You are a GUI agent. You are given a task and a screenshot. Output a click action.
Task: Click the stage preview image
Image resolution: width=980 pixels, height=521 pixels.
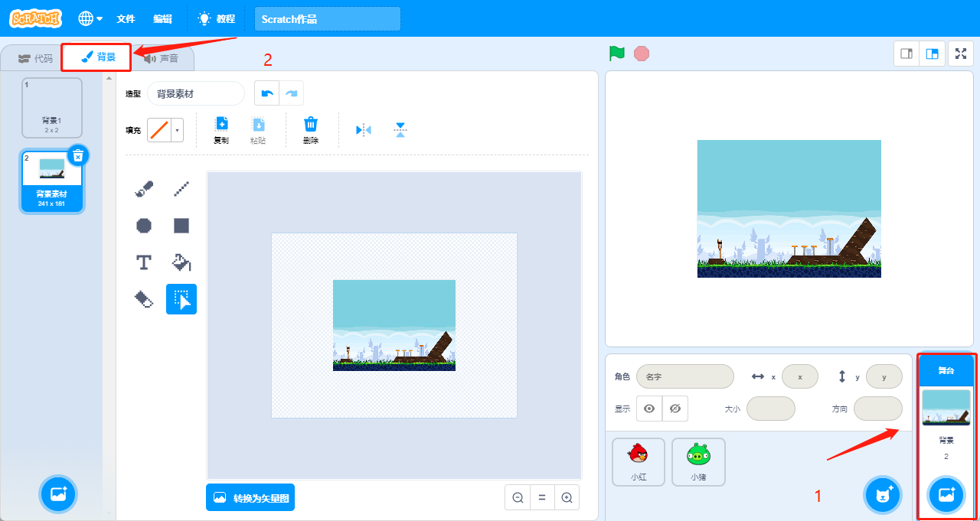pos(789,209)
